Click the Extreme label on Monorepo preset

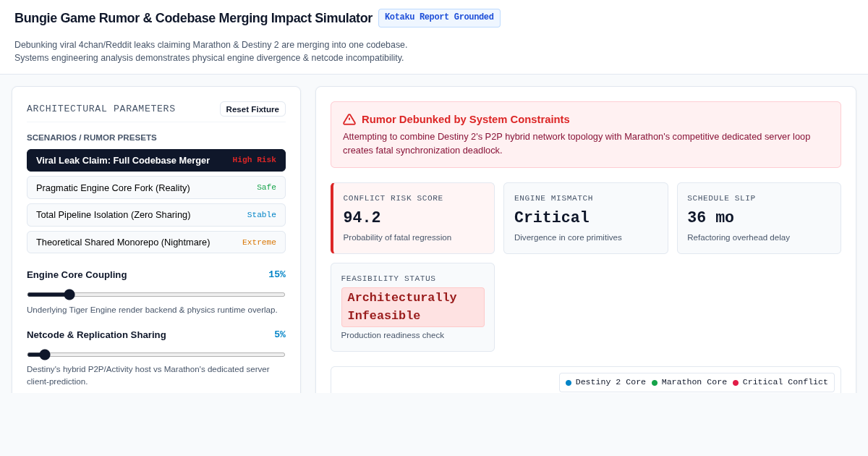tap(259, 242)
